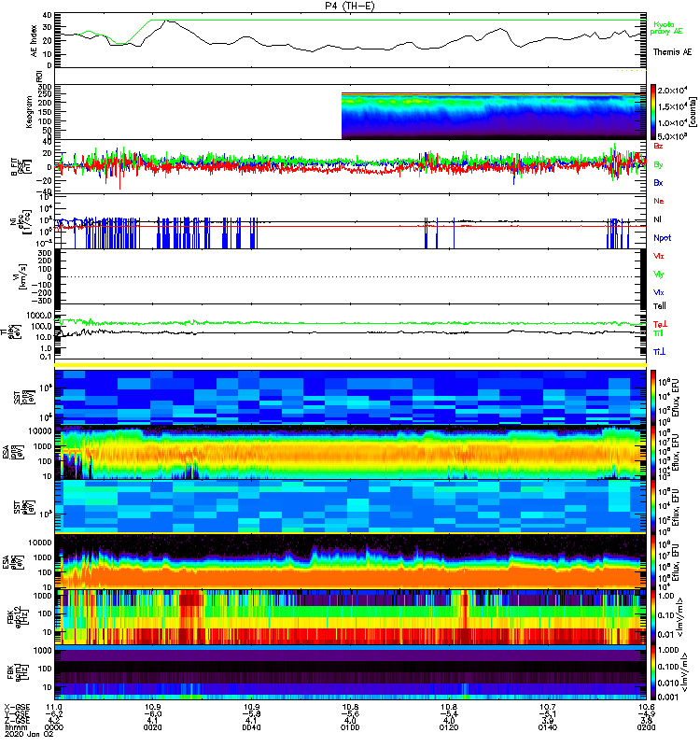Click the SST elec Eflux color bar
Image resolution: width=700 pixels, height=747 pixels.
[653, 507]
